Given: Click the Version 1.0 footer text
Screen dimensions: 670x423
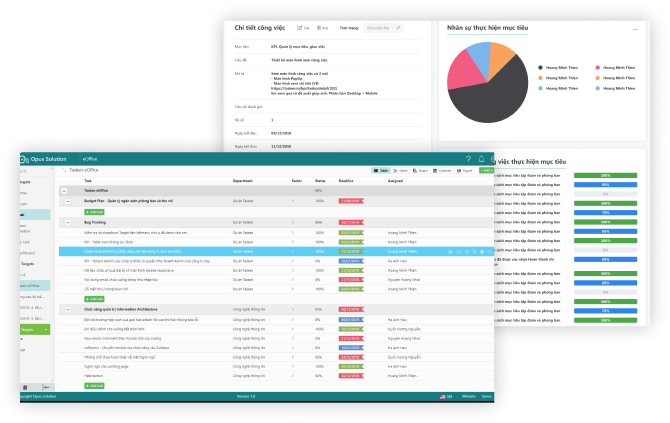Looking at the screenshot, I should (x=246, y=397).
